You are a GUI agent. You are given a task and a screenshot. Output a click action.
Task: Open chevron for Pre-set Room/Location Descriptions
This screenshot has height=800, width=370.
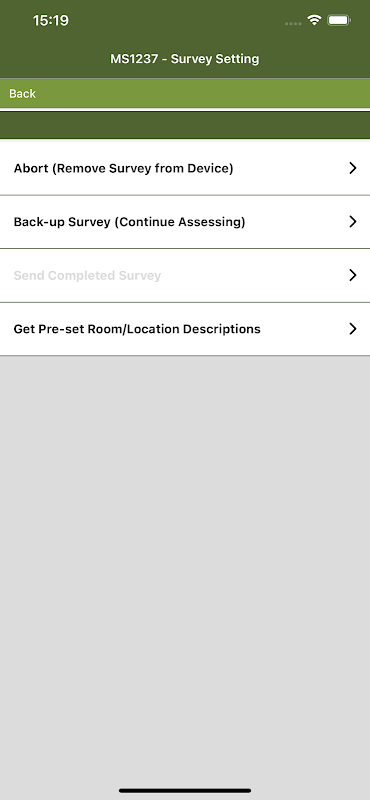click(353, 329)
